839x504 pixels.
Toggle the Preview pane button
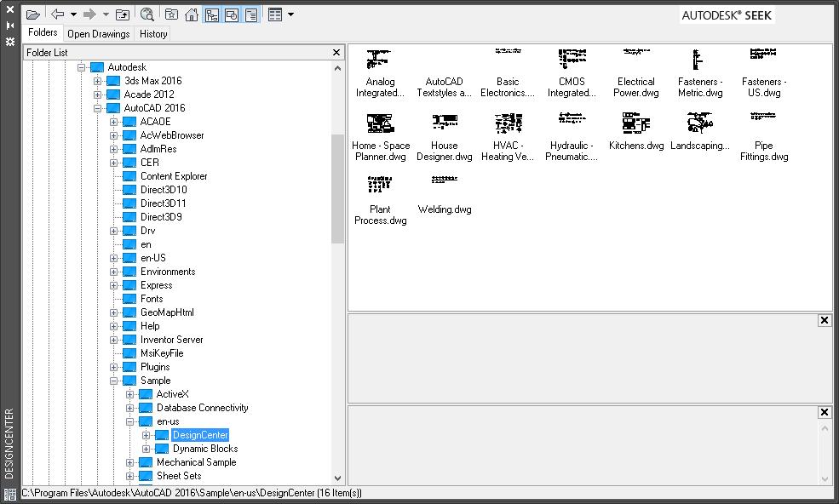tap(231, 14)
